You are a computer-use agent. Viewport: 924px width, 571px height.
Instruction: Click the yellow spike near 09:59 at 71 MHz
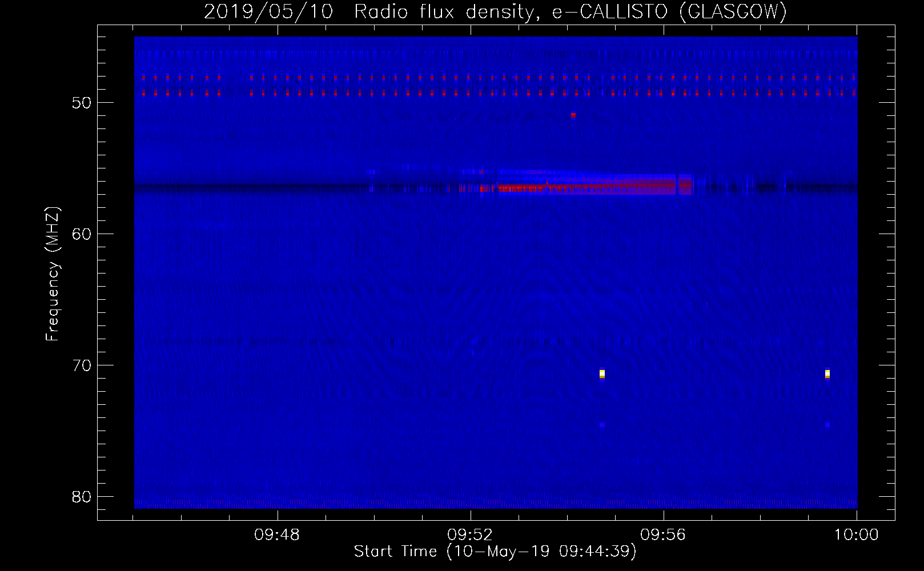[827, 374]
